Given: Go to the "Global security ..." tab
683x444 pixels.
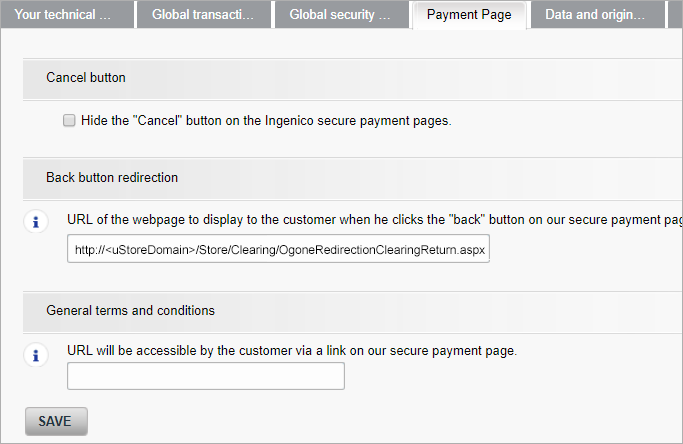Looking at the screenshot, I should (340, 15).
